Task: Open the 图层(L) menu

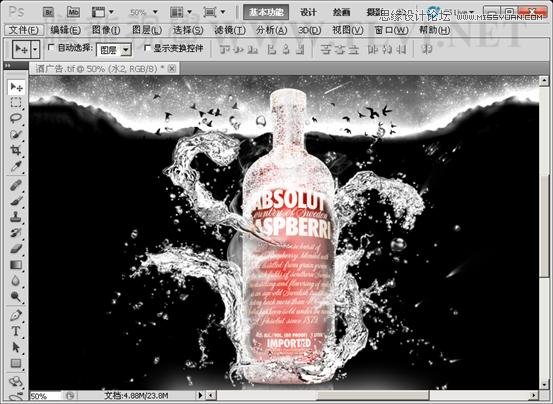Action: pos(147,30)
